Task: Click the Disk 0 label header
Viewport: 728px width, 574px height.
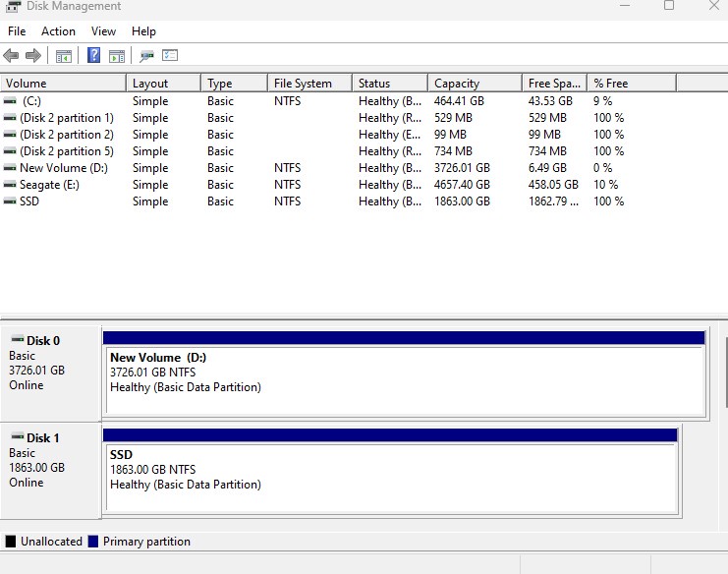Action: click(43, 341)
